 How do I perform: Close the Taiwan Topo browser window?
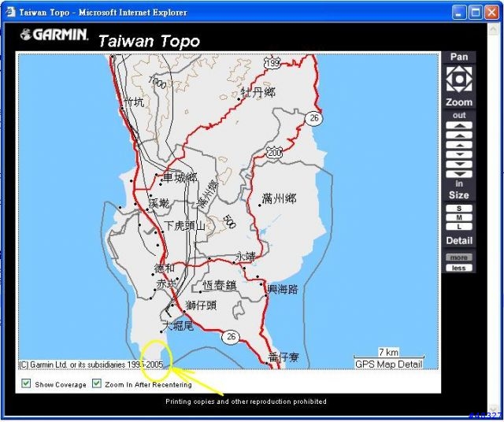click(x=491, y=13)
